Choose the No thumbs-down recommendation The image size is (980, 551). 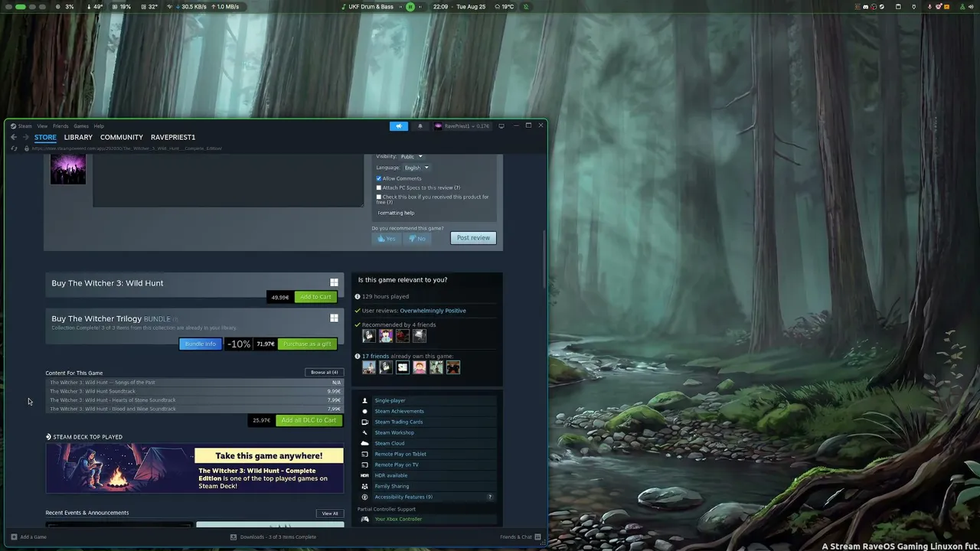pos(416,239)
